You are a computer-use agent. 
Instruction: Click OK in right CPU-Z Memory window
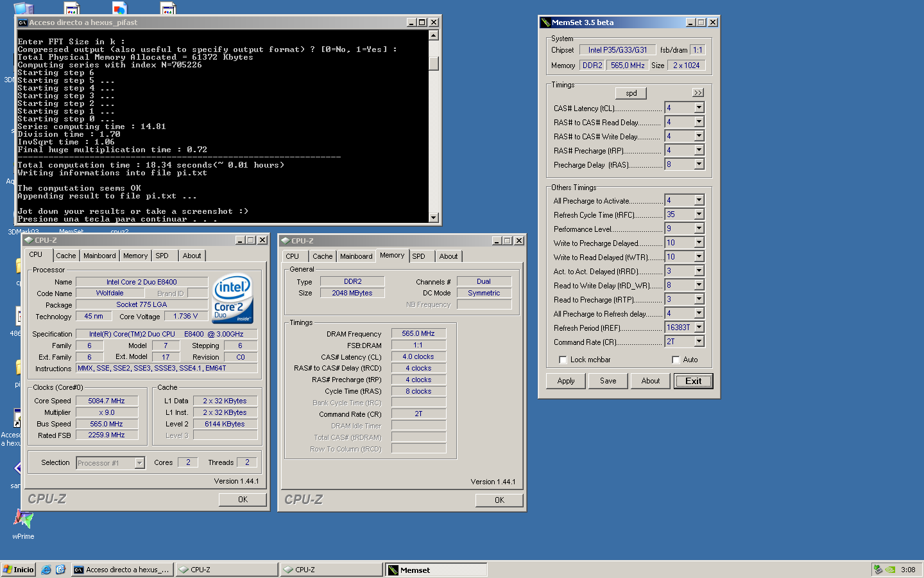point(499,500)
